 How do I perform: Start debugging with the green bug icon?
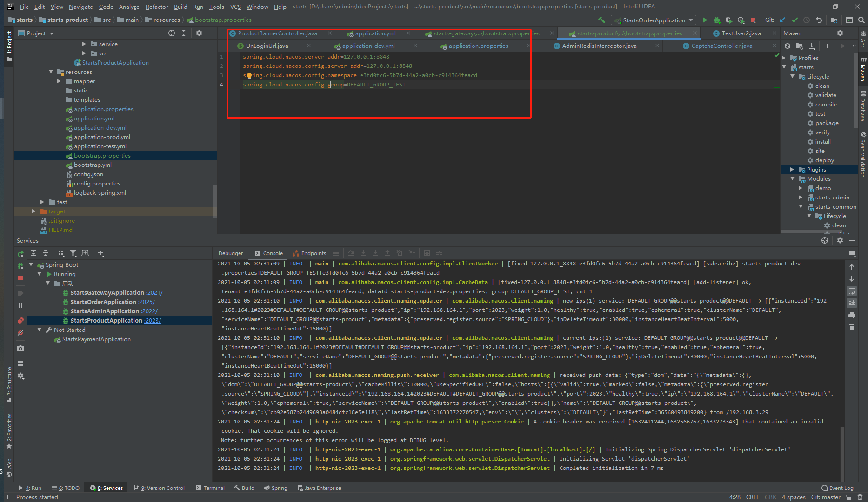[x=717, y=20]
